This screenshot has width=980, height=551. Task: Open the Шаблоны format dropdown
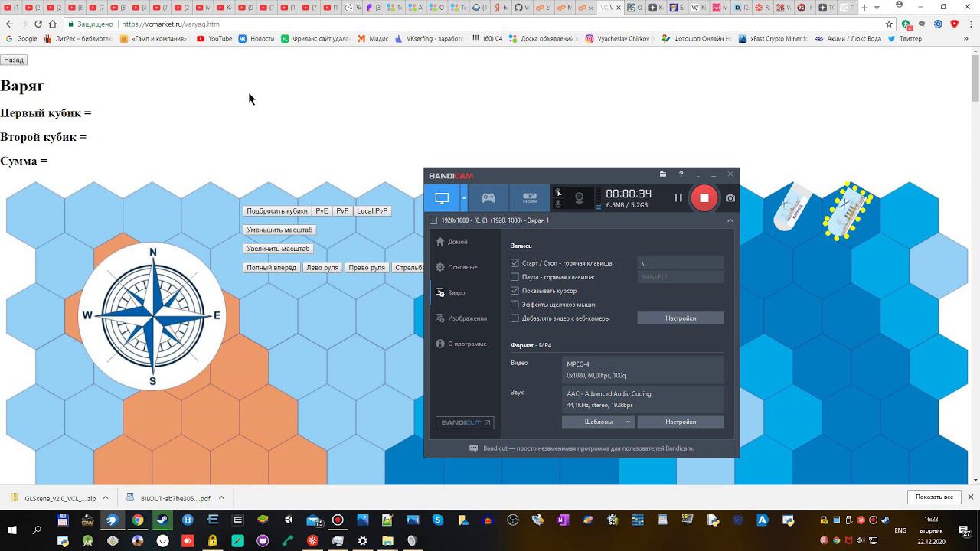pos(599,422)
